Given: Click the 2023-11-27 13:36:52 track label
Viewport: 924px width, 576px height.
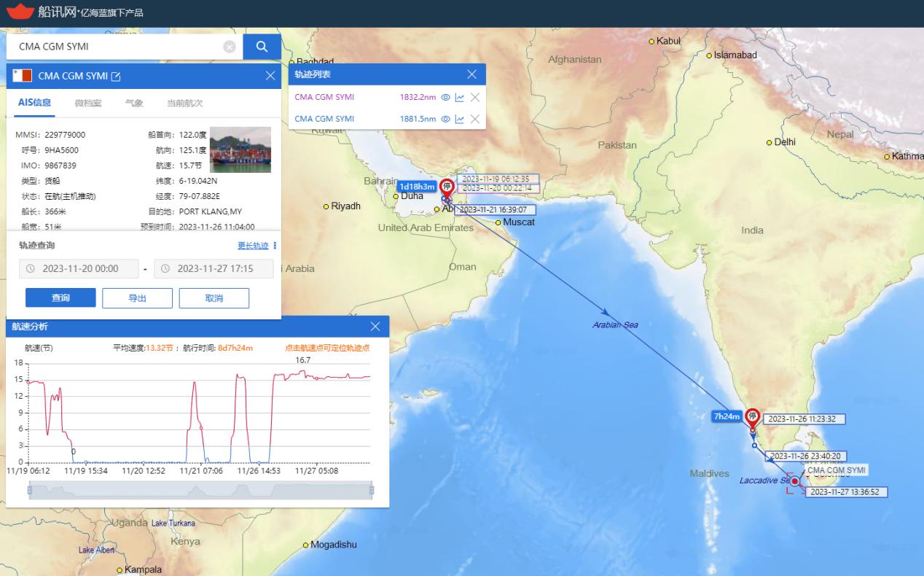Looking at the screenshot, I should pos(846,492).
